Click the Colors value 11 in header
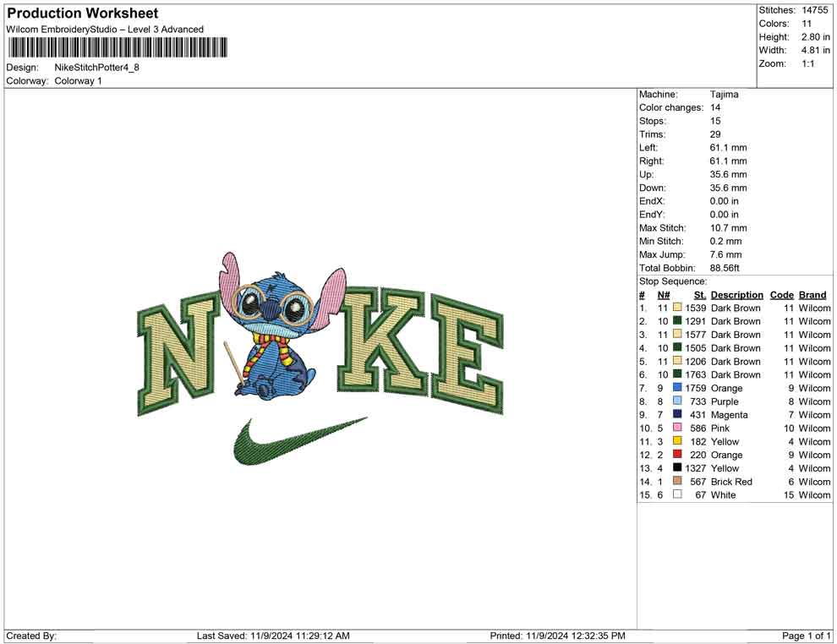Image resolution: width=837 pixels, height=644 pixels. pos(807,24)
